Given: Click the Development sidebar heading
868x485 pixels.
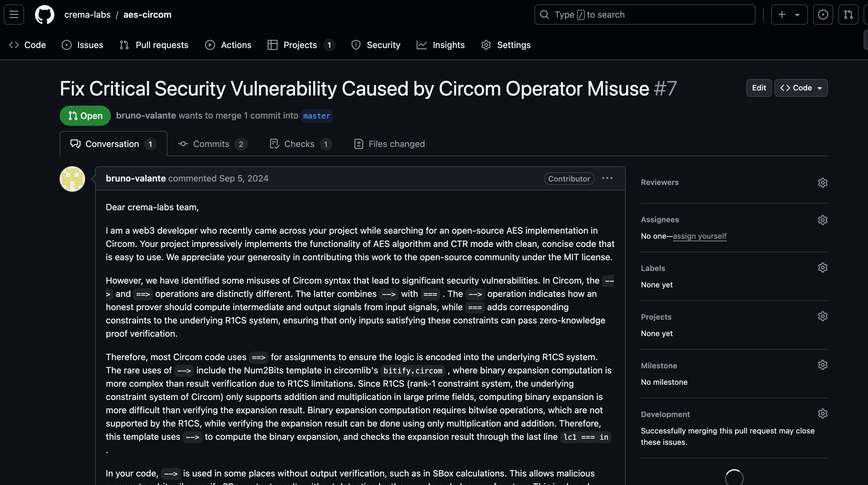Looking at the screenshot, I should coord(665,414).
